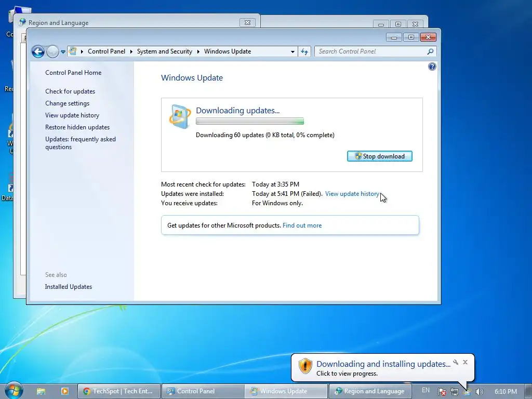This screenshot has height=399, width=532.
Task: Click For Windows only text
Action: [277, 203]
